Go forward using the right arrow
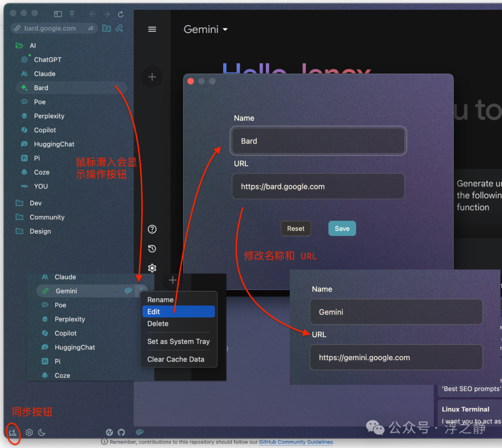Screen dimensions: 502x448 [x=106, y=14]
